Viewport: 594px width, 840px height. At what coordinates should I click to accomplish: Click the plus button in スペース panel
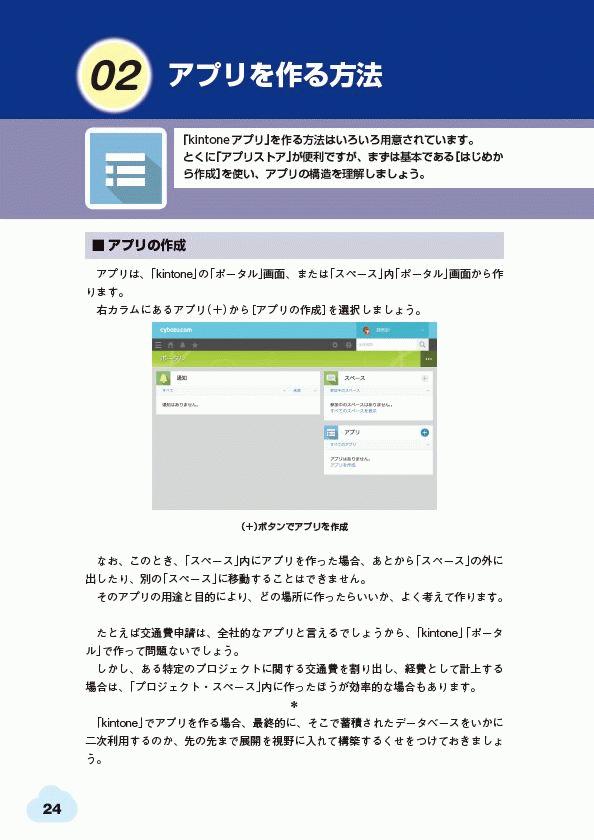click(x=425, y=378)
